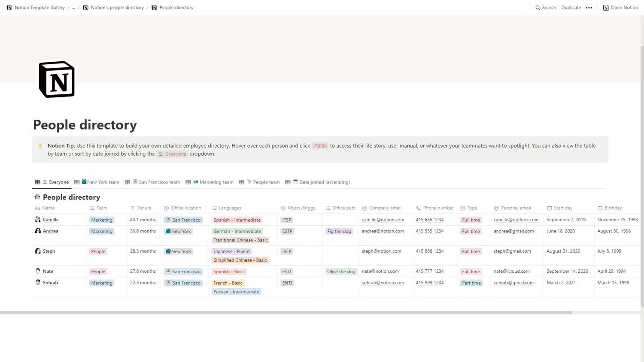Click the Notion's people directory breadcrumb icon
Screen dimensions: 644x362
click(85, 8)
